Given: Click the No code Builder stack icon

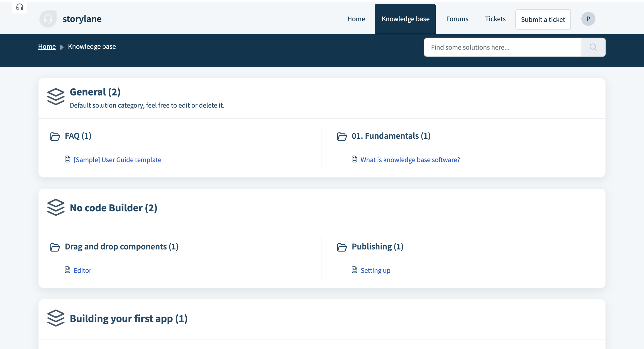Looking at the screenshot, I should click(x=56, y=207).
